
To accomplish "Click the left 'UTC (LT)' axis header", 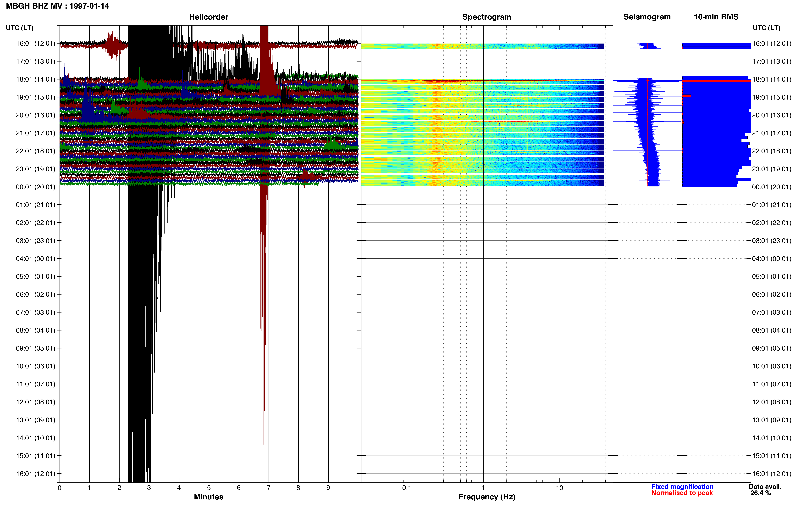I will click(19, 28).
